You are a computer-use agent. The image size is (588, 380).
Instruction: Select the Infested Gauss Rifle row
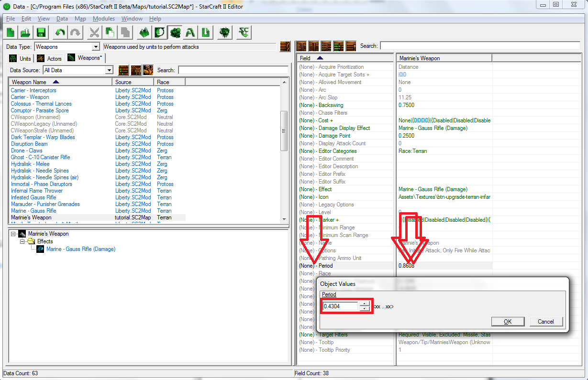pyautogui.click(x=33, y=197)
